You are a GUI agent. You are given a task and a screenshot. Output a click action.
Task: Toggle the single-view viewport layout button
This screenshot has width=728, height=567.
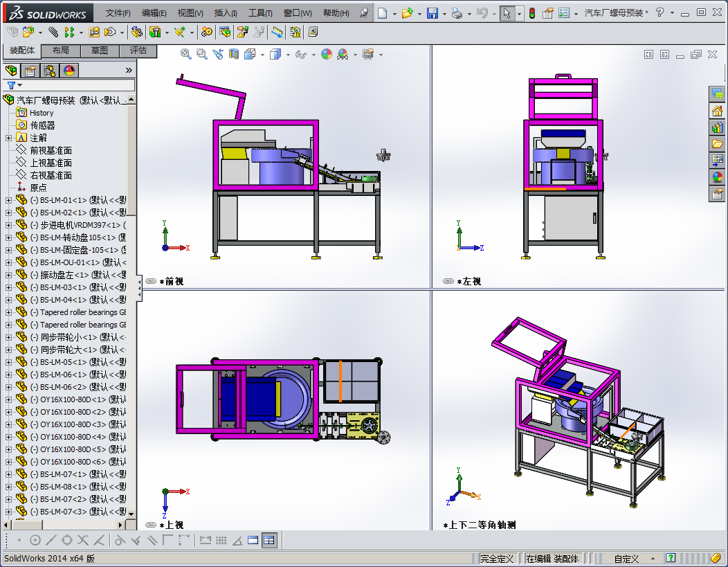point(253,540)
